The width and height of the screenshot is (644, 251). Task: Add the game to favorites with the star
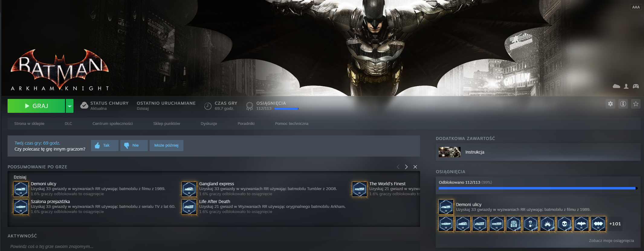636,104
